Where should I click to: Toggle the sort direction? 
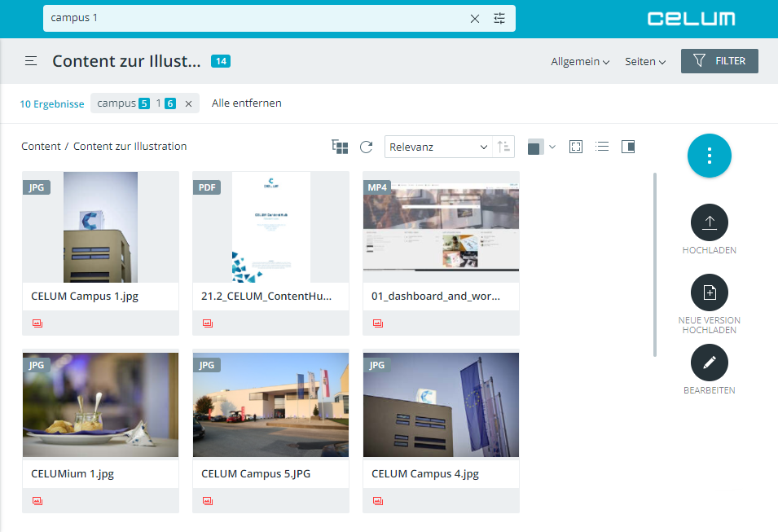[503, 147]
